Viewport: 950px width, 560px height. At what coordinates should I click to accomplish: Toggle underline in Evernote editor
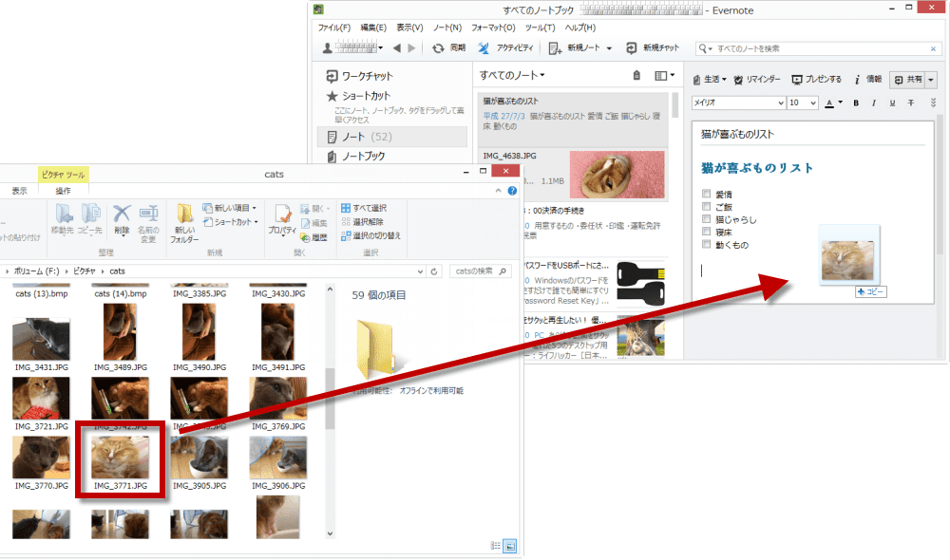pos(892,103)
